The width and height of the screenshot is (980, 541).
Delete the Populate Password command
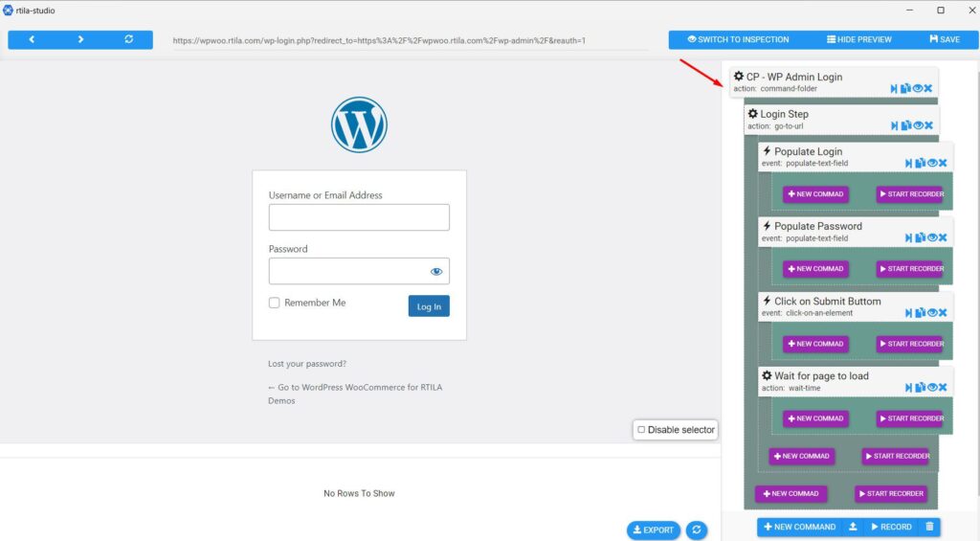click(943, 237)
